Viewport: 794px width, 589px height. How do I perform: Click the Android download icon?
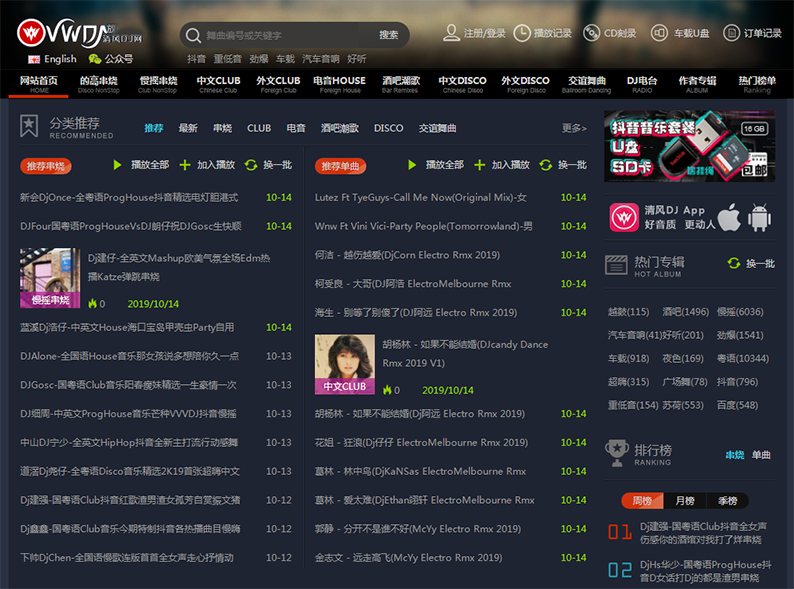pos(759,217)
